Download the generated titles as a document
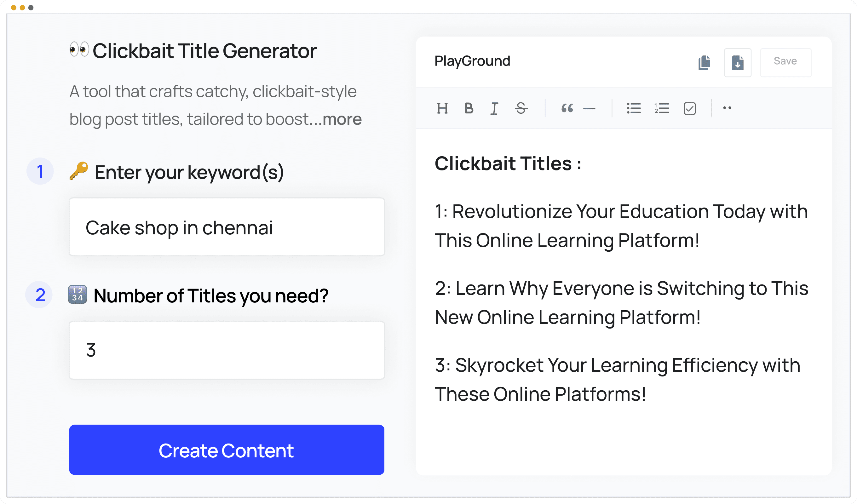 coord(738,63)
